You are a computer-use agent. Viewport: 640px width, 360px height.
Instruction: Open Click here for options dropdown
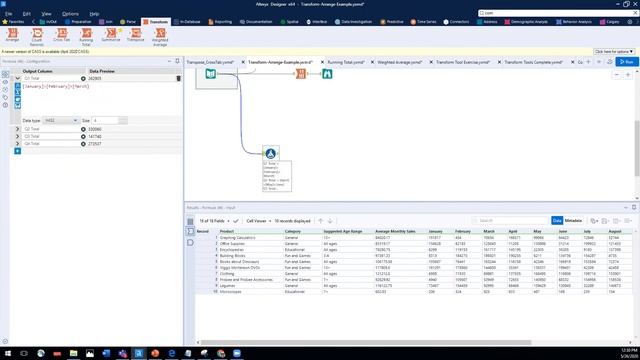(614, 51)
